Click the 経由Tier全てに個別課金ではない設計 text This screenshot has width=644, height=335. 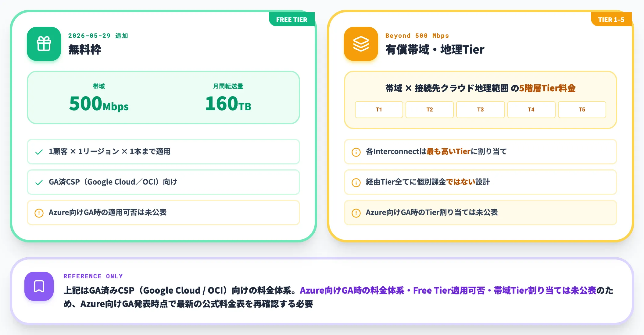coord(428,182)
